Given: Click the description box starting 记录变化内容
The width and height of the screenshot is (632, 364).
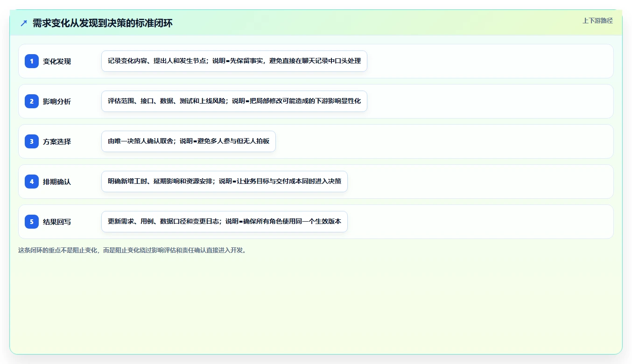Looking at the screenshot, I should 234,61.
